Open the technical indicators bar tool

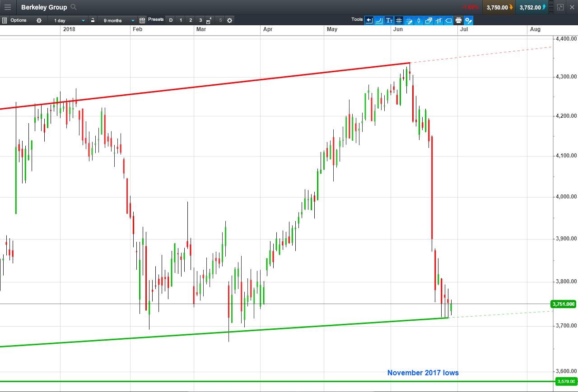coord(438,20)
